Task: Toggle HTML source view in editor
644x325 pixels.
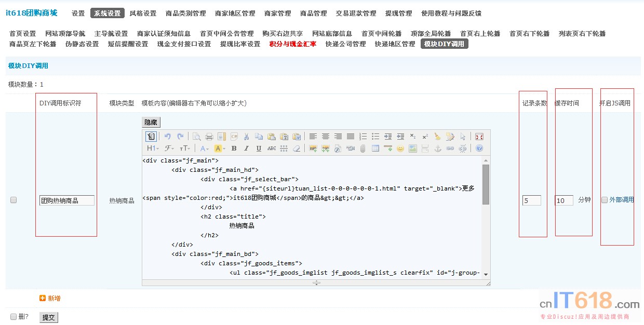Action: tap(151, 137)
